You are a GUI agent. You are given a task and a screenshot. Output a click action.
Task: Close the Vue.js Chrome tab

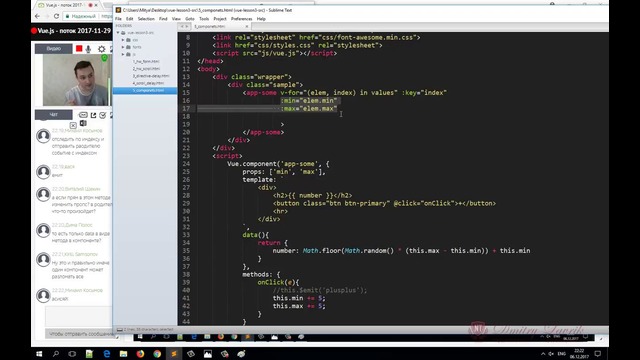pos(96,5)
